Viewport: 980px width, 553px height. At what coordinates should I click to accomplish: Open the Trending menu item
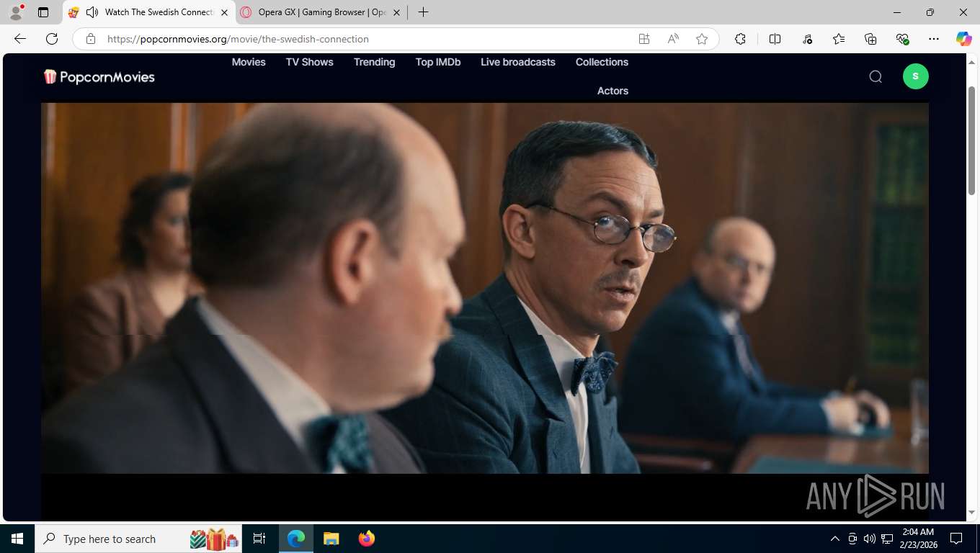point(374,62)
